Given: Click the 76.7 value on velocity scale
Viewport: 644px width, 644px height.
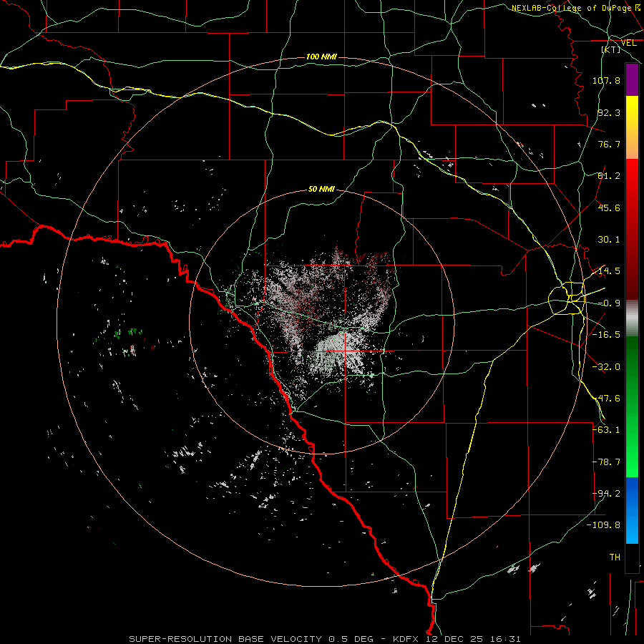Looking at the screenshot, I should point(609,144).
